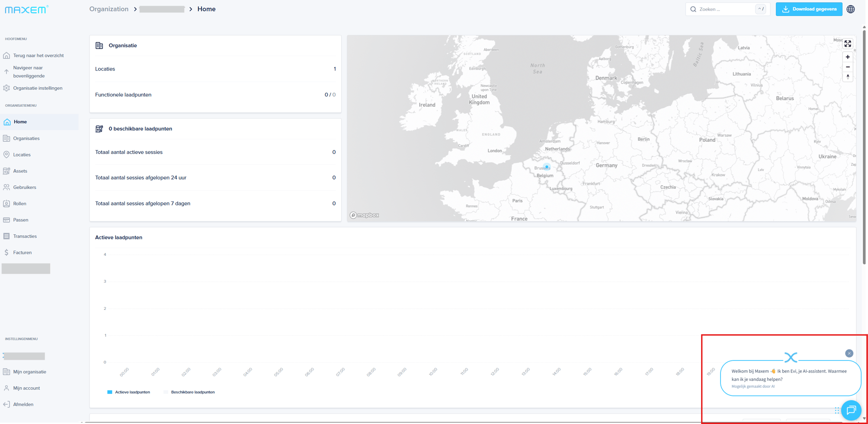Screen dimensions: 868x424
Task: Zoom out on the map
Action: tap(848, 67)
